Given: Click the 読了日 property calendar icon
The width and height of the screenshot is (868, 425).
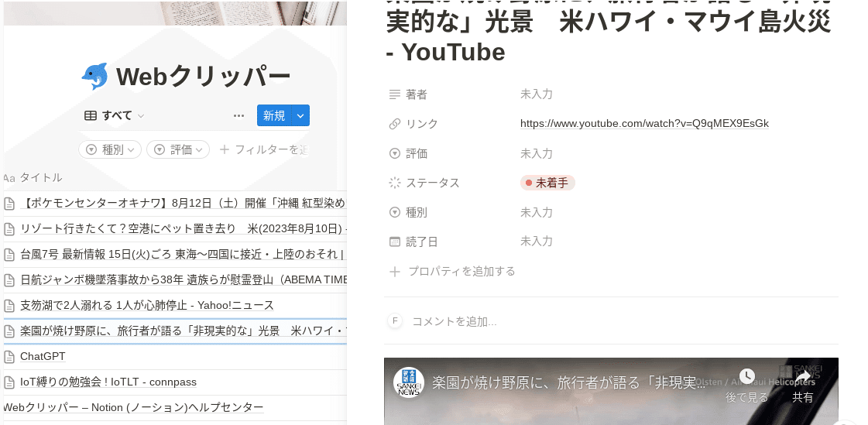Looking at the screenshot, I should [x=395, y=242].
